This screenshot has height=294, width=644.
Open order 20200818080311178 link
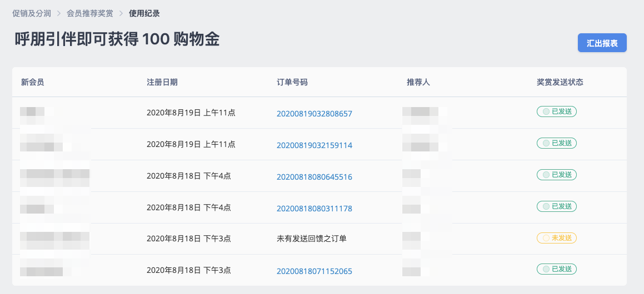coord(314,209)
